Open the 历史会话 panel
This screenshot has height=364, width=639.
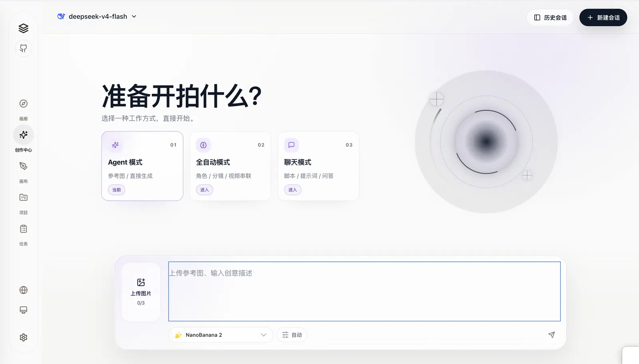pos(550,18)
